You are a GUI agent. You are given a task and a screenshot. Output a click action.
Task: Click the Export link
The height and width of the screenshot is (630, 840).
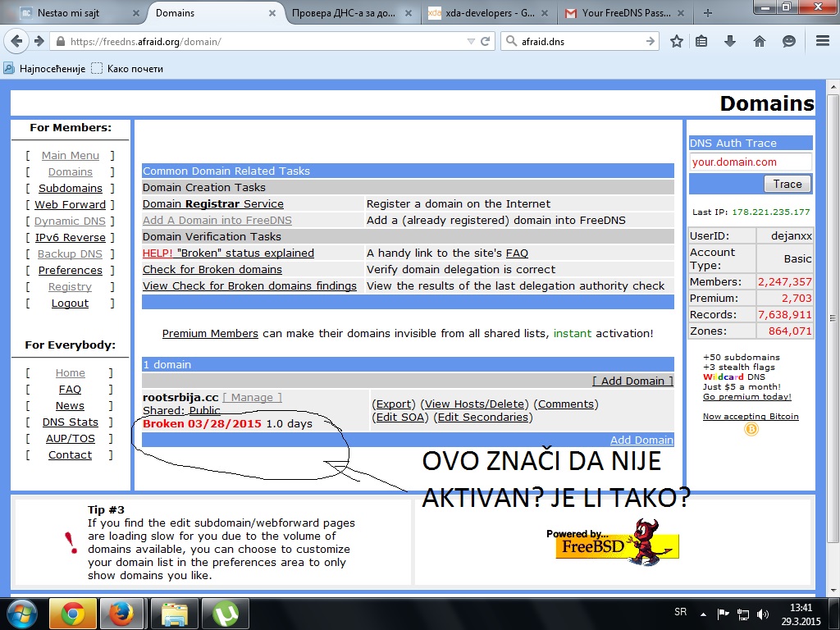coord(394,404)
